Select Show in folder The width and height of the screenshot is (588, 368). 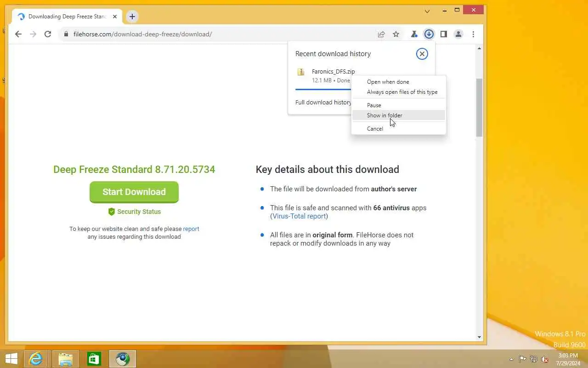point(398,115)
